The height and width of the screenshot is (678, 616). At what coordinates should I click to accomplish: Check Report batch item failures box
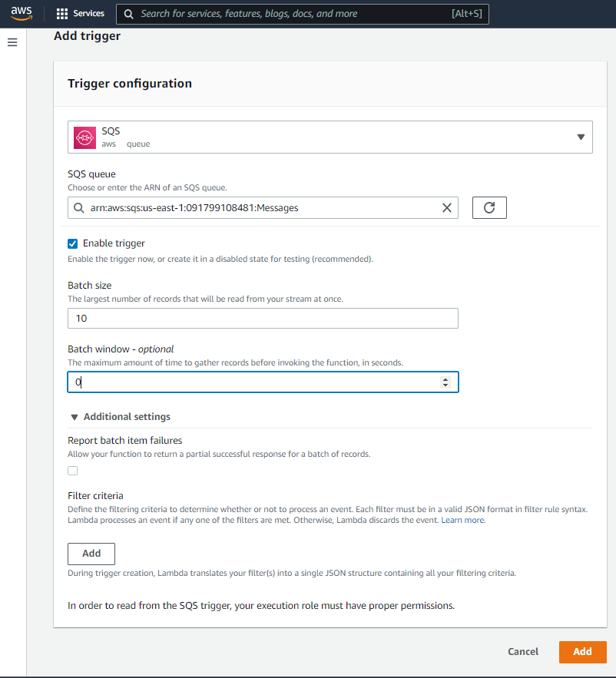pos(73,471)
